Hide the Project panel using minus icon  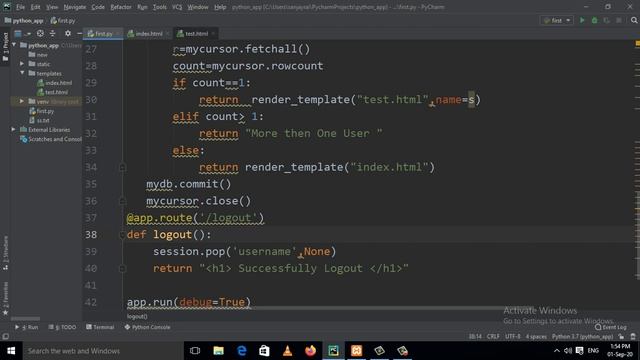point(79,33)
